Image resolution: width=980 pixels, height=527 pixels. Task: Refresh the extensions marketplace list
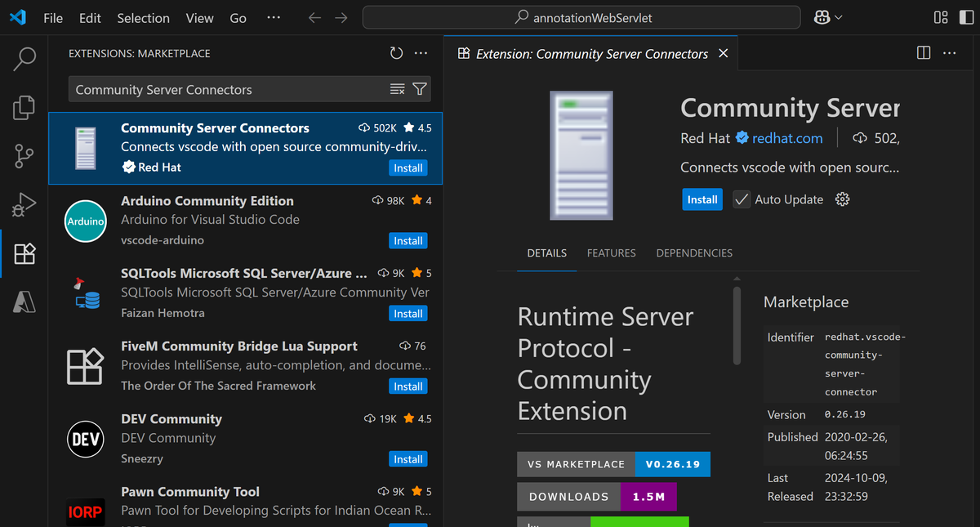pos(396,53)
